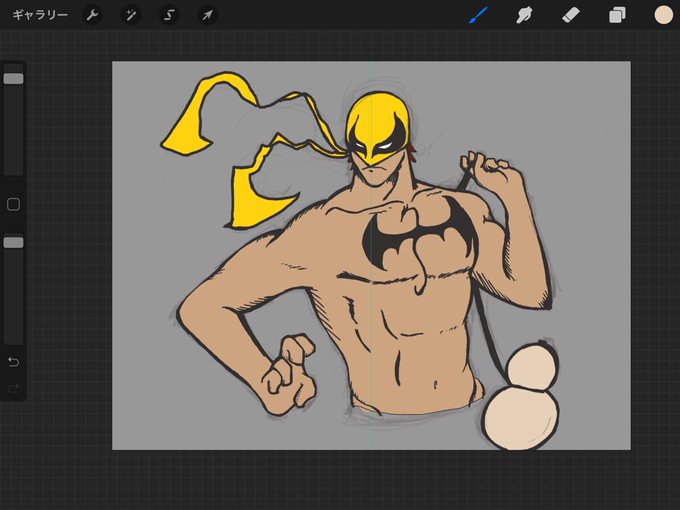
Task: Select the Paint brush tool
Action: click(478, 16)
